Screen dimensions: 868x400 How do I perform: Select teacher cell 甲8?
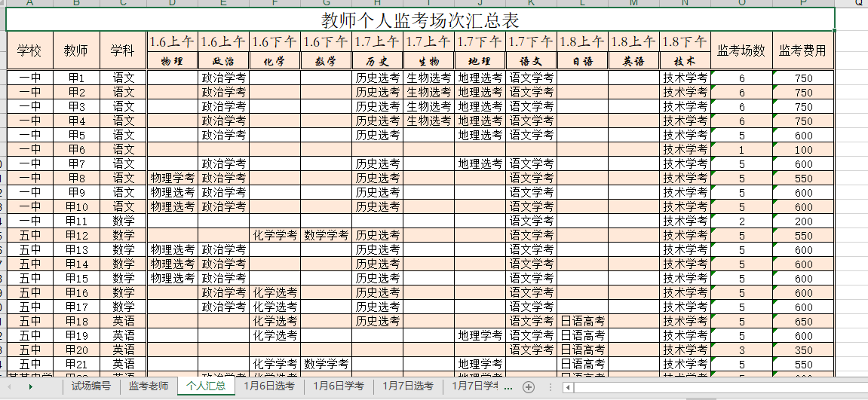(x=76, y=178)
